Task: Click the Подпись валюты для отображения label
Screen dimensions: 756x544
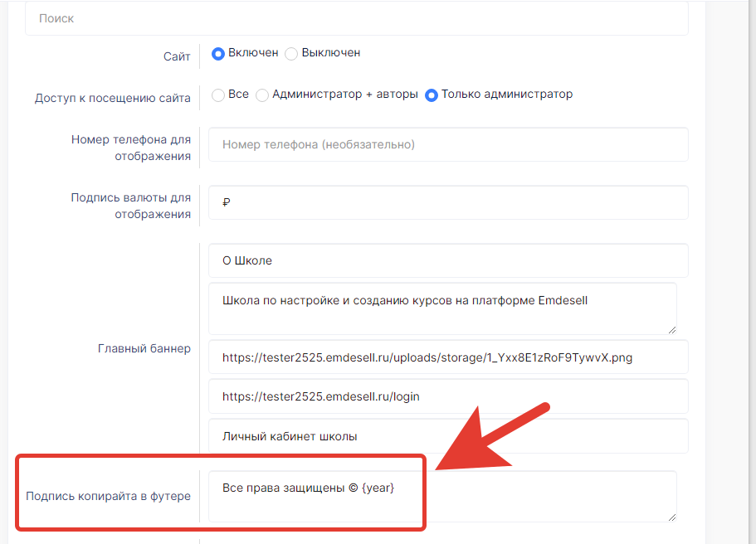Action: click(x=130, y=206)
